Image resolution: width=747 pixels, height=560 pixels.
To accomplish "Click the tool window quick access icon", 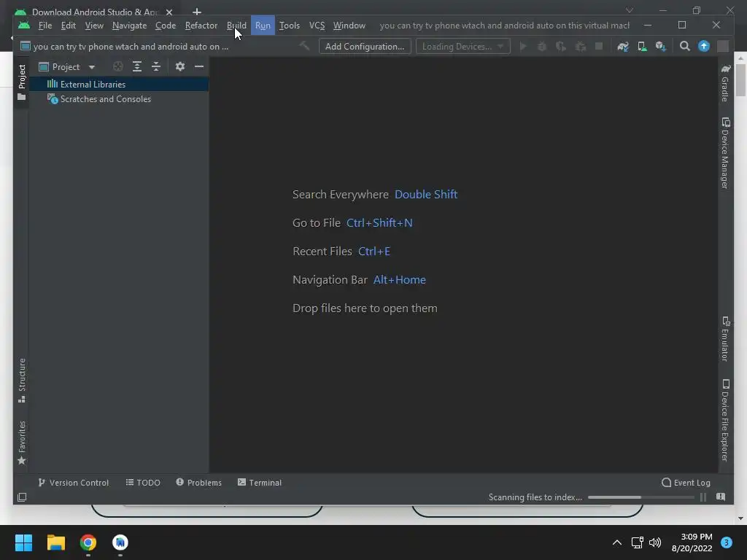I will [22, 497].
